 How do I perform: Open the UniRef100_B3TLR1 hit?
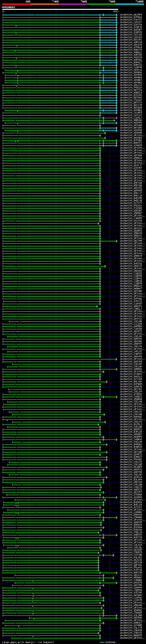pos(131,95)
